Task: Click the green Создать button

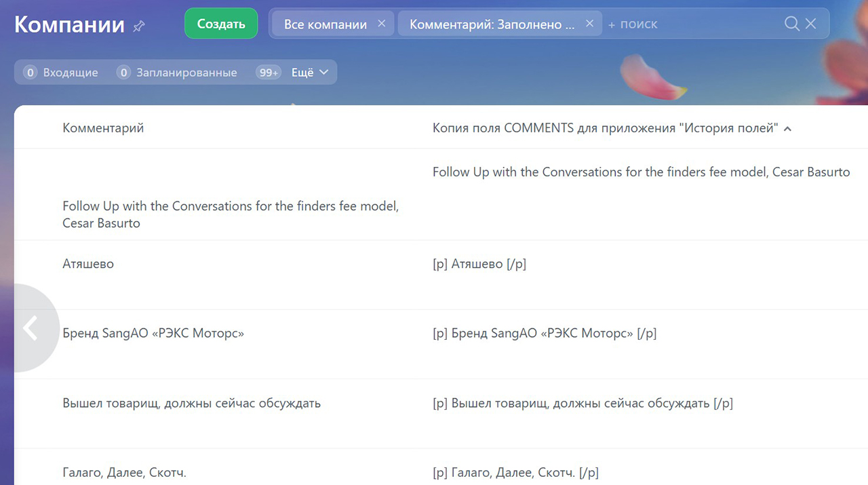Action: click(x=221, y=24)
